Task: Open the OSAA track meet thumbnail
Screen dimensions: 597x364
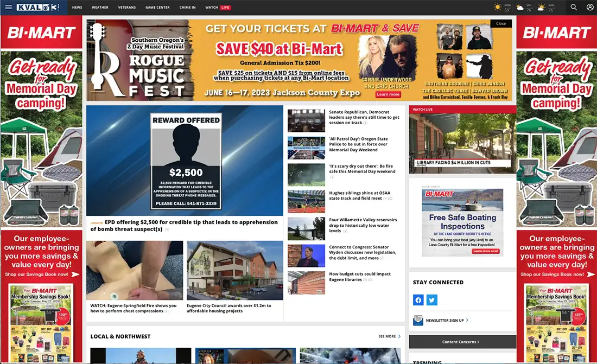Action: (306, 202)
